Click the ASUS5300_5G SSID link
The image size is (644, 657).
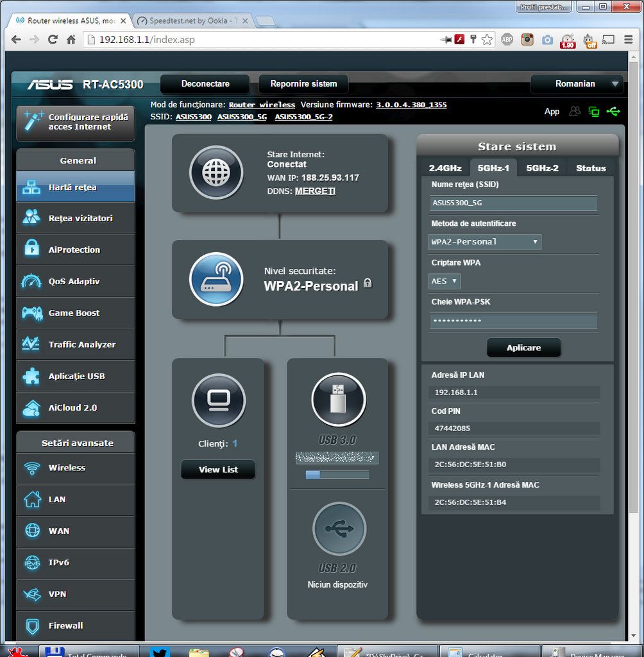point(242,117)
